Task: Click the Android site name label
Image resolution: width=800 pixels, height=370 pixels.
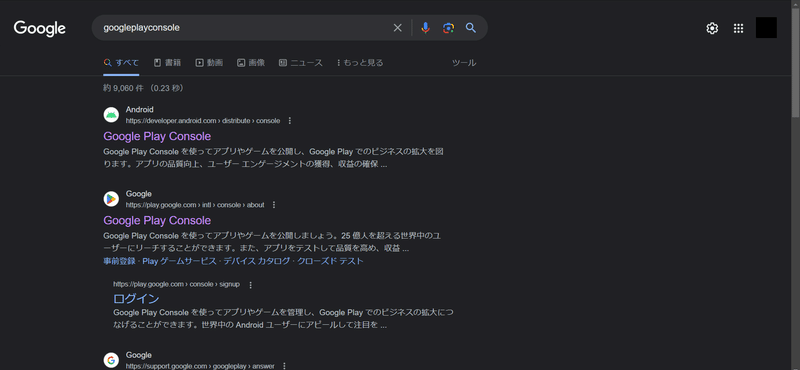Action: (140, 109)
